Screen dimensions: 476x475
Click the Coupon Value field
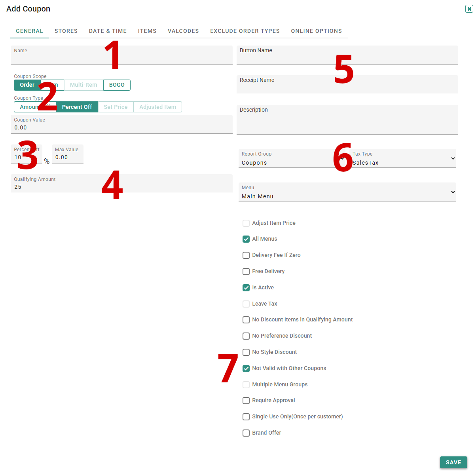pos(121,124)
